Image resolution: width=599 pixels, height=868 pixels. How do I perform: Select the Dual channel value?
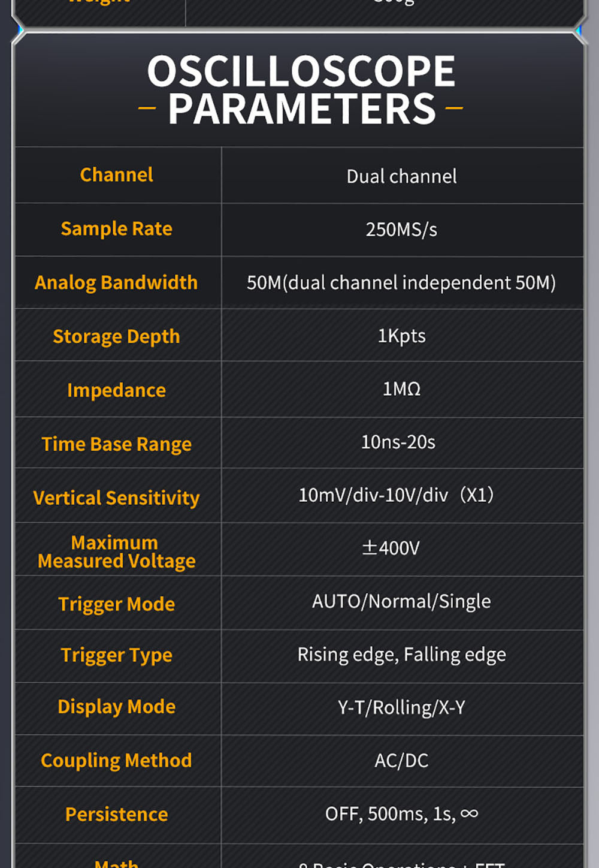pos(401,176)
